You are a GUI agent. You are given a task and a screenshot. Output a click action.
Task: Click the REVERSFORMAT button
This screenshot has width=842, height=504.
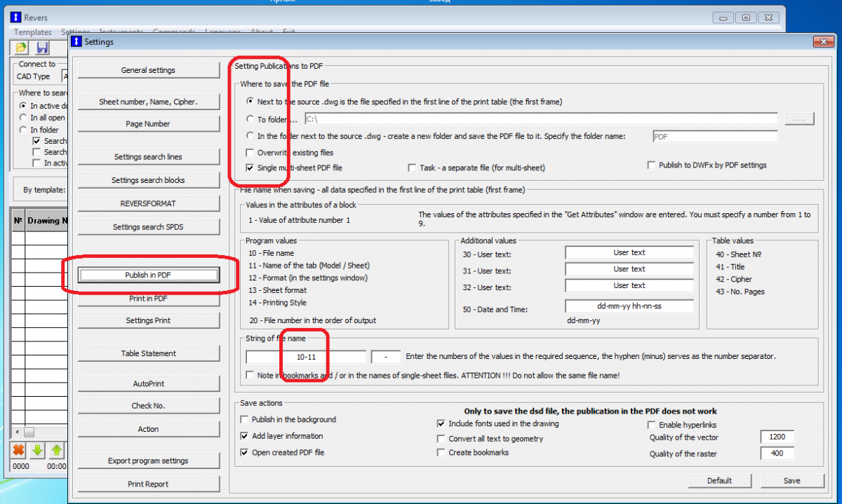[148, 203]
